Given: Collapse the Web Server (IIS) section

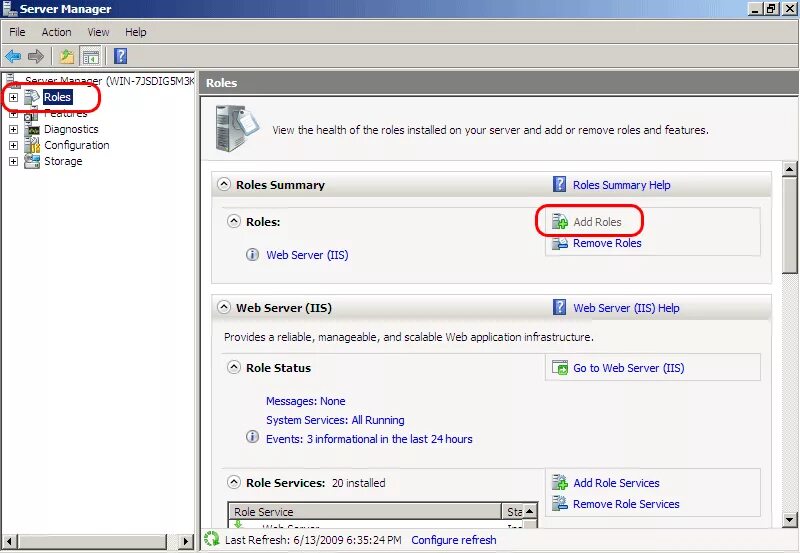Looking at the screenshot, I should 223,307.
